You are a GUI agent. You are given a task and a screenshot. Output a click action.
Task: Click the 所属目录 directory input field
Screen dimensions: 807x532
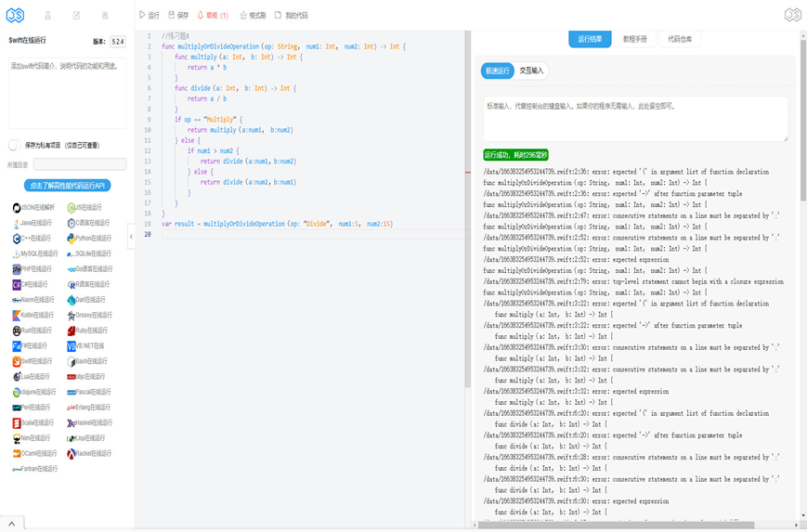(80, 164)
